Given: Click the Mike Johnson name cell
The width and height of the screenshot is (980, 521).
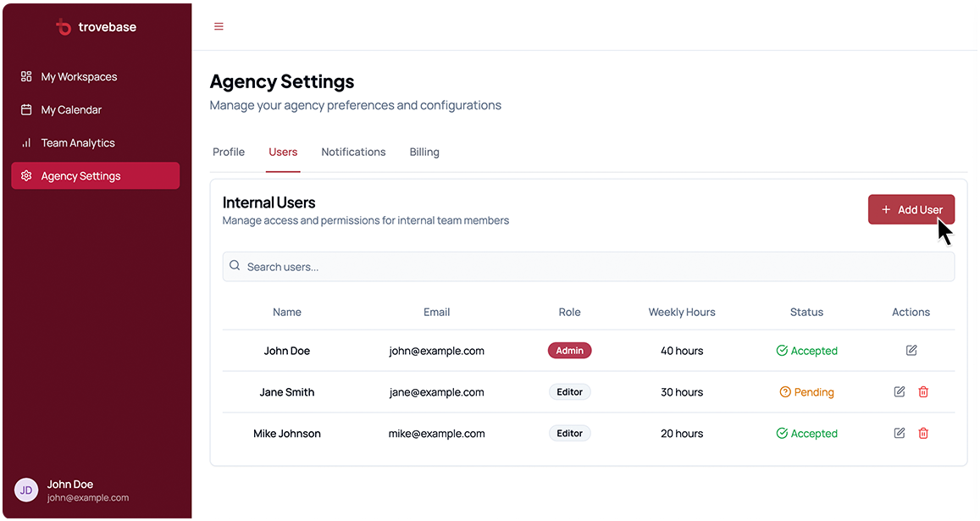Looking at the screenshot, I should pos(287,434).
